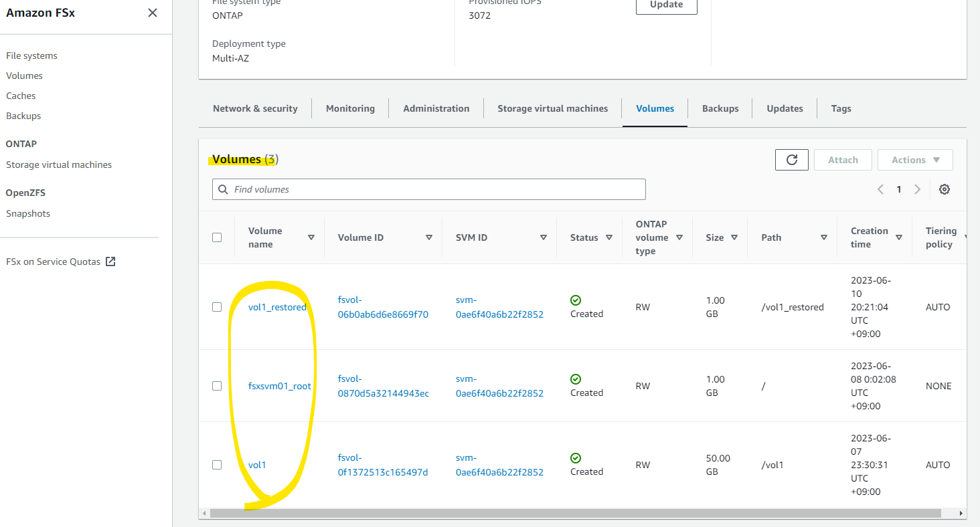Click the Update button
This screenshot has width=980, height=527.
(667, 5)
